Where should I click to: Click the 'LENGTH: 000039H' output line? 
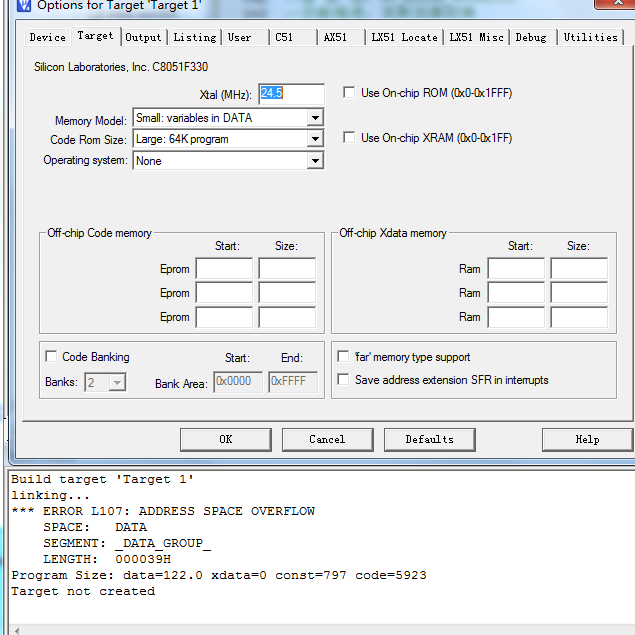point(107,559)
